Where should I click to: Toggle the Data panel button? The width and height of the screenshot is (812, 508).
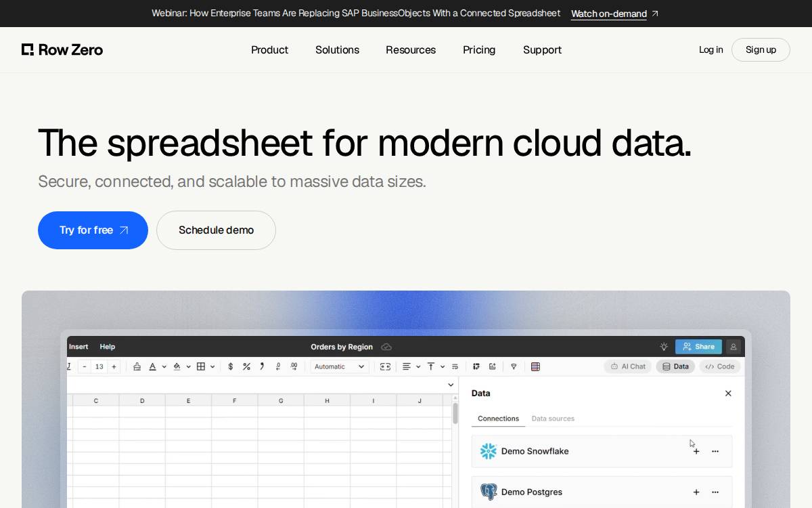pyautogui.click(x=675, y=366)
